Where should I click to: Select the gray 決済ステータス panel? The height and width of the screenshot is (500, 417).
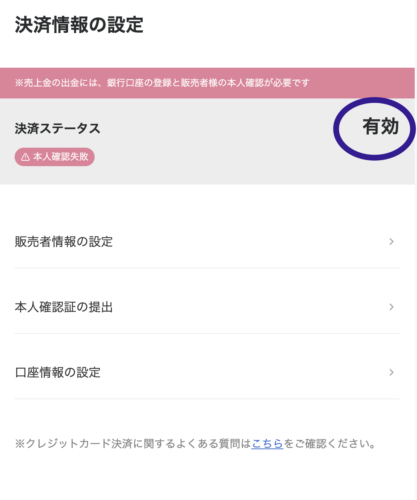pyautogui.click(x=207, y=141)
